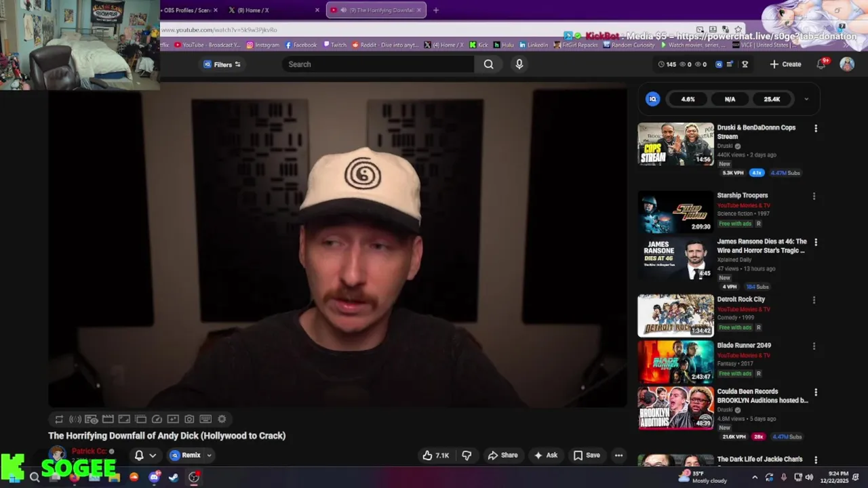The width and height of the screenshot is (868, 488).
Task: Click the clapperboard icon in player toolbar
Action: pyautogui.click(x=108, y=420)
